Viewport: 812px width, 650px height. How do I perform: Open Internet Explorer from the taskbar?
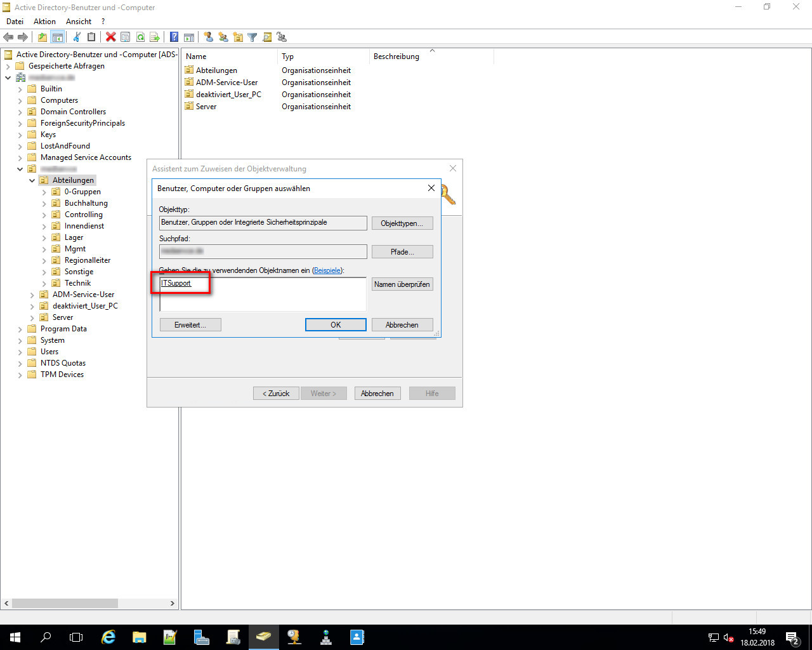coord(108,637)
